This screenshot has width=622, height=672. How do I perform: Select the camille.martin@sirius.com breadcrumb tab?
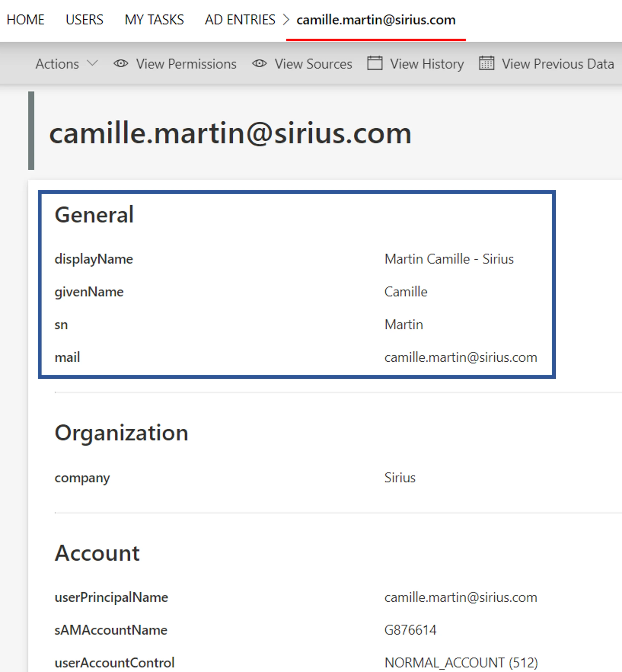pyautogui.click(x=376, y=20)
